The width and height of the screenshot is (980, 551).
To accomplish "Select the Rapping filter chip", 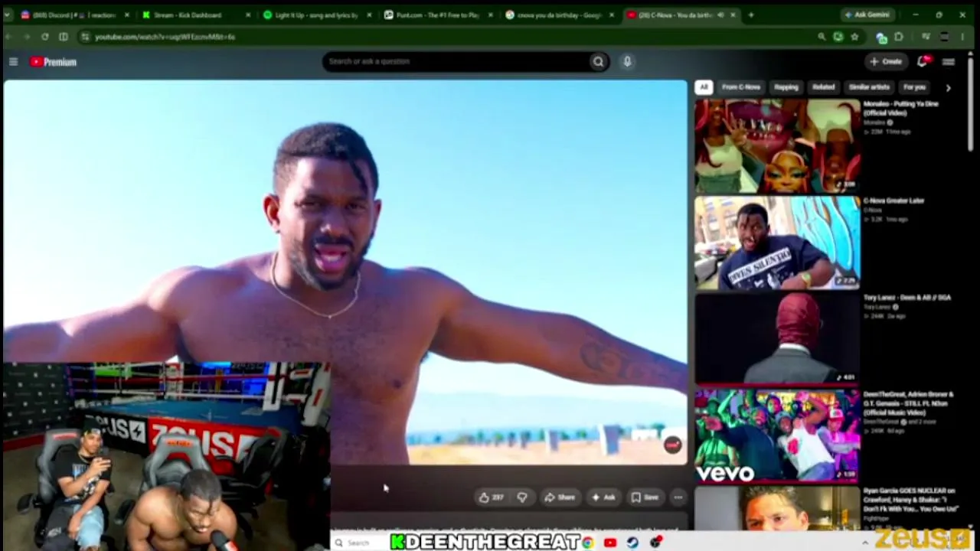I will [x=786, y=87].
